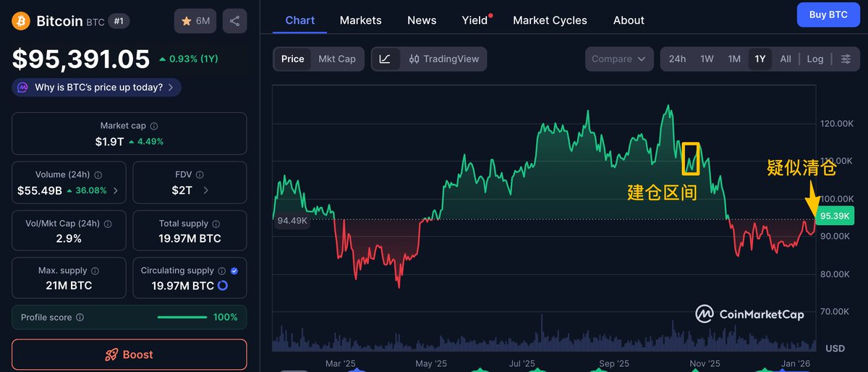The height and width of the screenshot is (372, 868).
Task: Toggle Log scale on chart
Action: pos(815,59)
